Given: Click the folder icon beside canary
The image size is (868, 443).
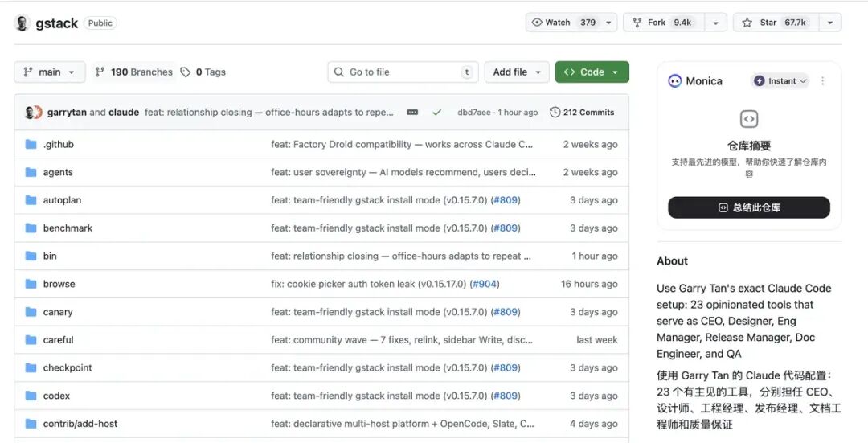Looking at the screenshot, I should (x=31, y=312).
